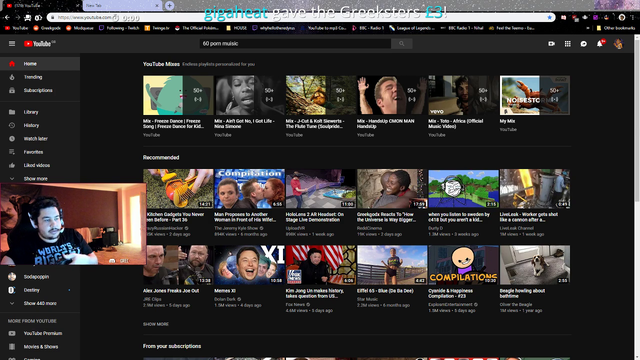Open the League of Legends bookmark
640x360 pixels.
point(412,28)
